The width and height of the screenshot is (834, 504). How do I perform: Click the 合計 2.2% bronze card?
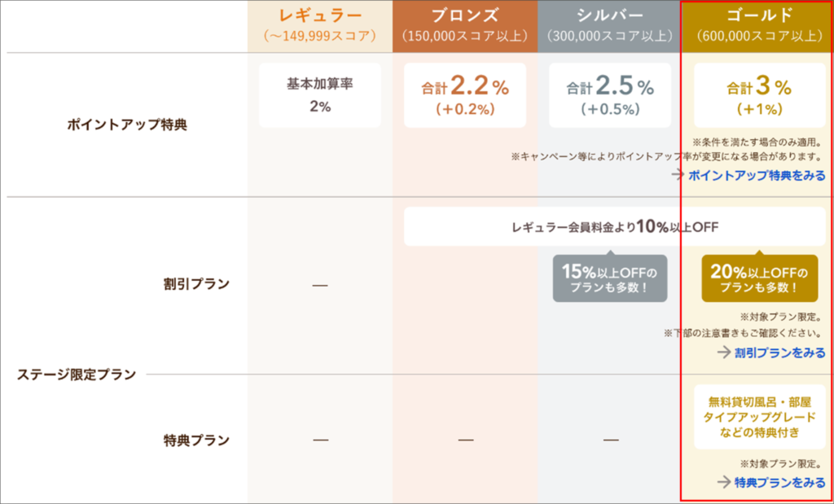[465, 95]
